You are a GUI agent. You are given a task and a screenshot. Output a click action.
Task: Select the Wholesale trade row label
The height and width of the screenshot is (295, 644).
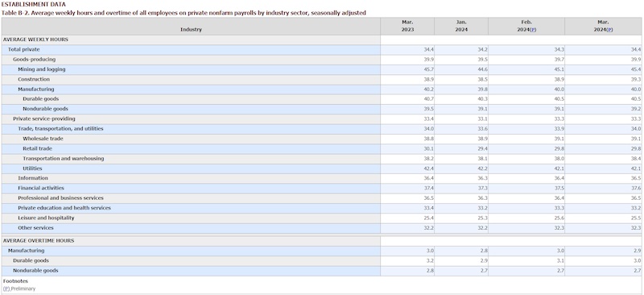tap(43, 139)
